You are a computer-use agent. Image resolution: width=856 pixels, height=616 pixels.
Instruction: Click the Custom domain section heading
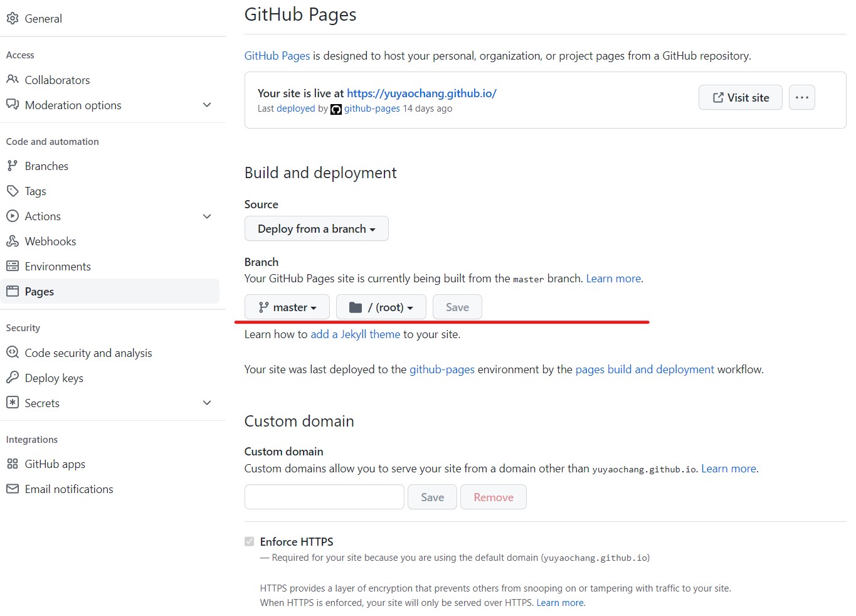[x=299, y=421]
